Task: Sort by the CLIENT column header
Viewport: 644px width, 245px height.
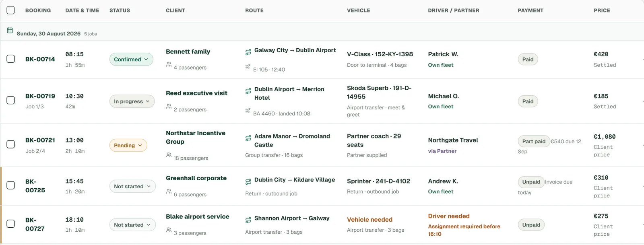Action: (175, 10)
